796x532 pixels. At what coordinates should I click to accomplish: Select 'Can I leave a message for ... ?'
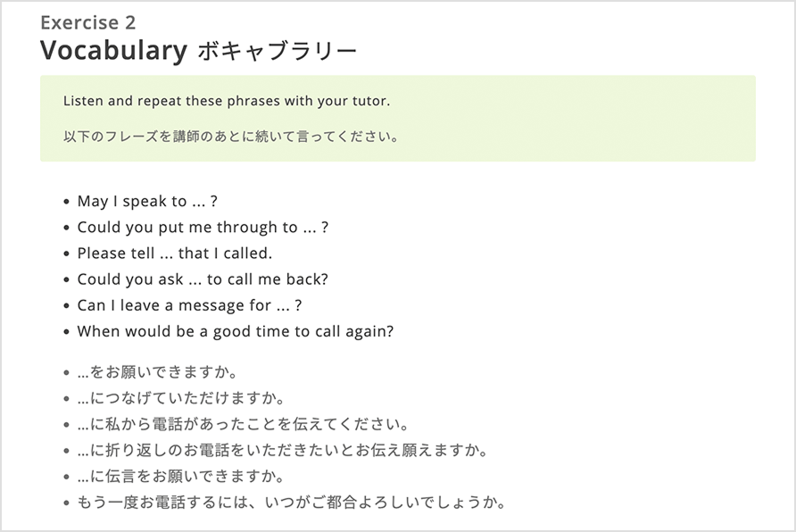[x=189, y=305]
